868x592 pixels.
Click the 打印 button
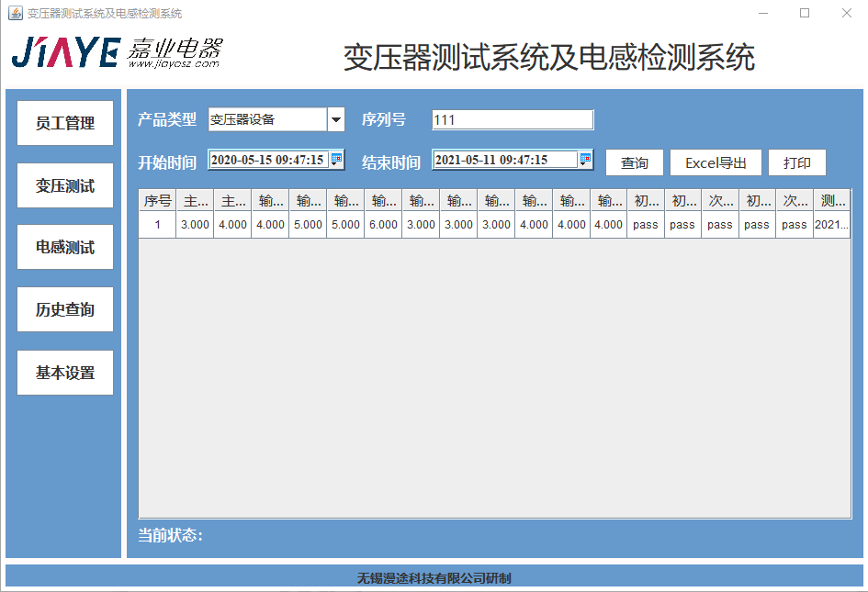click(x=796, y=162)
